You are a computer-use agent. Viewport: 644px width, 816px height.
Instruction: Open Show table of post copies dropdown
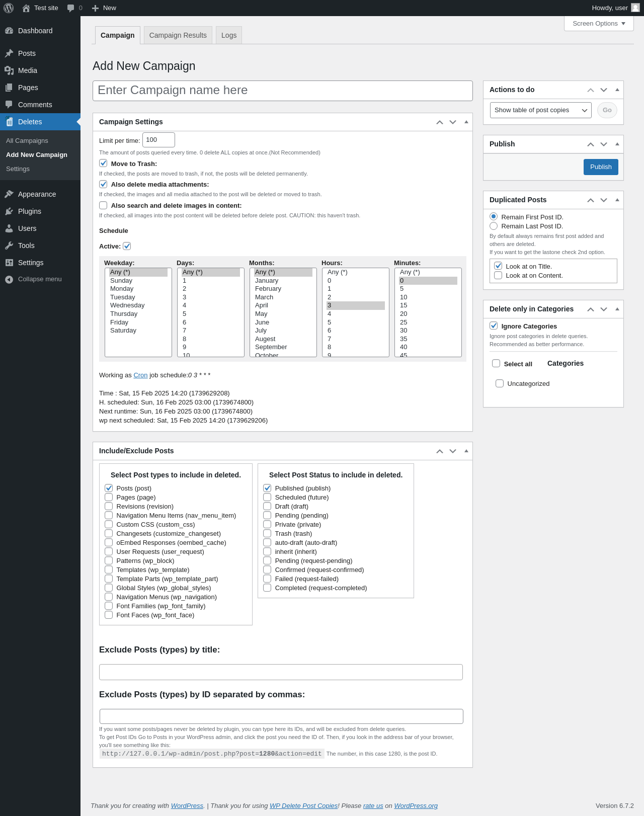(x=541, y=110)
